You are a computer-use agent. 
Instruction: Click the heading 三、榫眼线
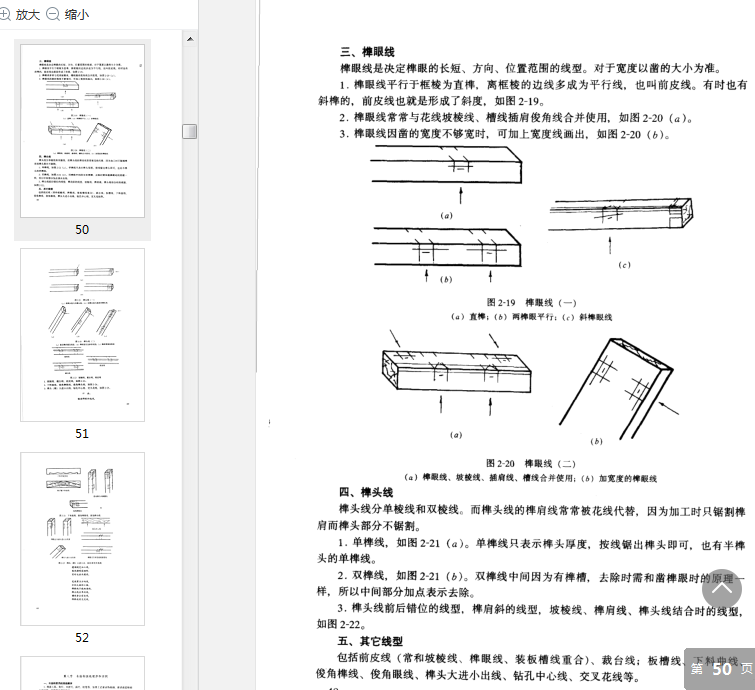367,52
